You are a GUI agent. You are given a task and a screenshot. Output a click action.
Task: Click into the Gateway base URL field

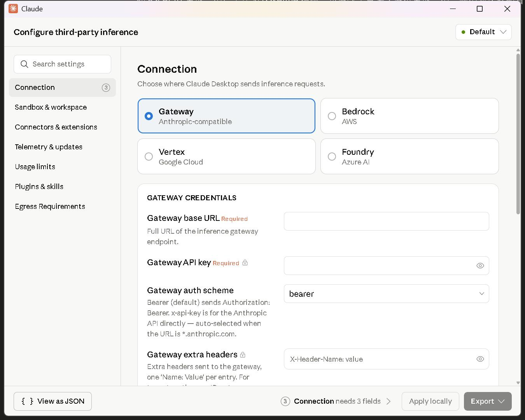pyautogui.click(x=386, y=221)
